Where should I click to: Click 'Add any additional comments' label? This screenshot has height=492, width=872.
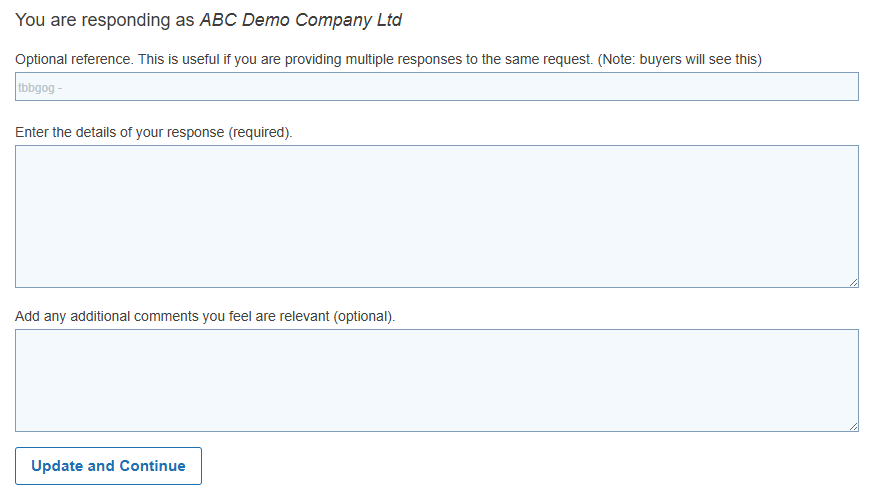coord(172,316)
